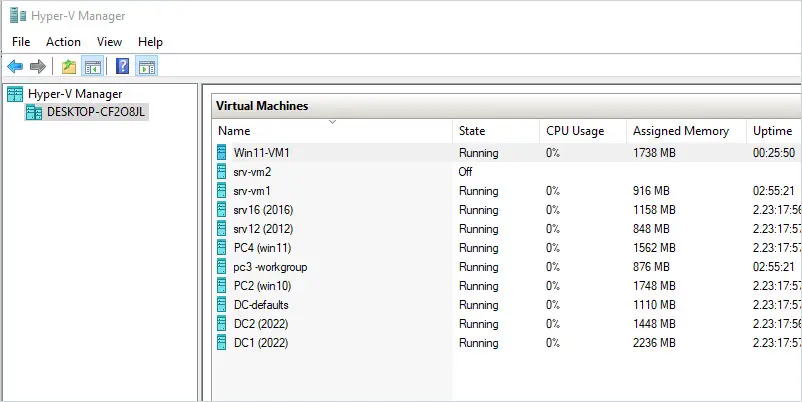Click the Running state of DC1 (2022)
This screenshot has width=802, height=402.
(x=479, y=343)
